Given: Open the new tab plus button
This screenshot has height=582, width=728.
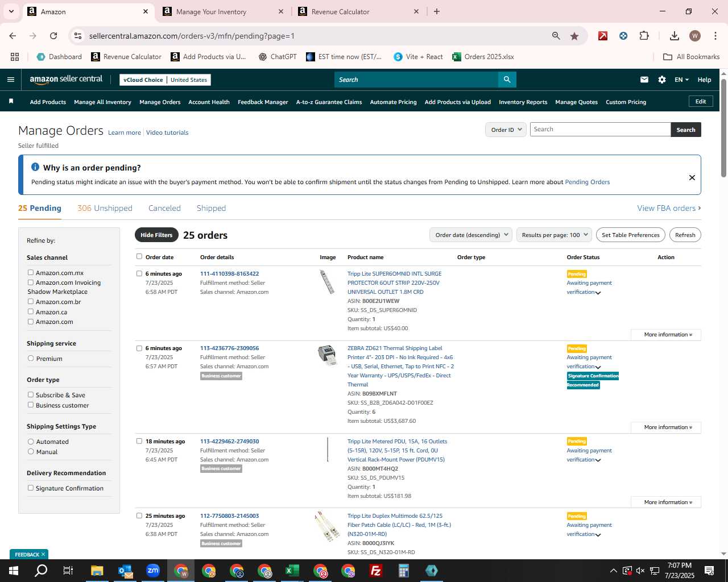Looking at the screenshot, I should tap(437, 11).
